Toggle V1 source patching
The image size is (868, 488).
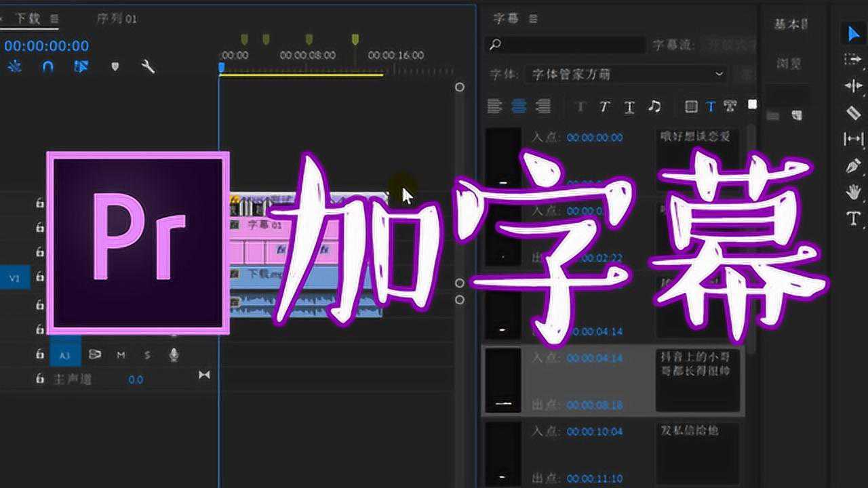14,277
